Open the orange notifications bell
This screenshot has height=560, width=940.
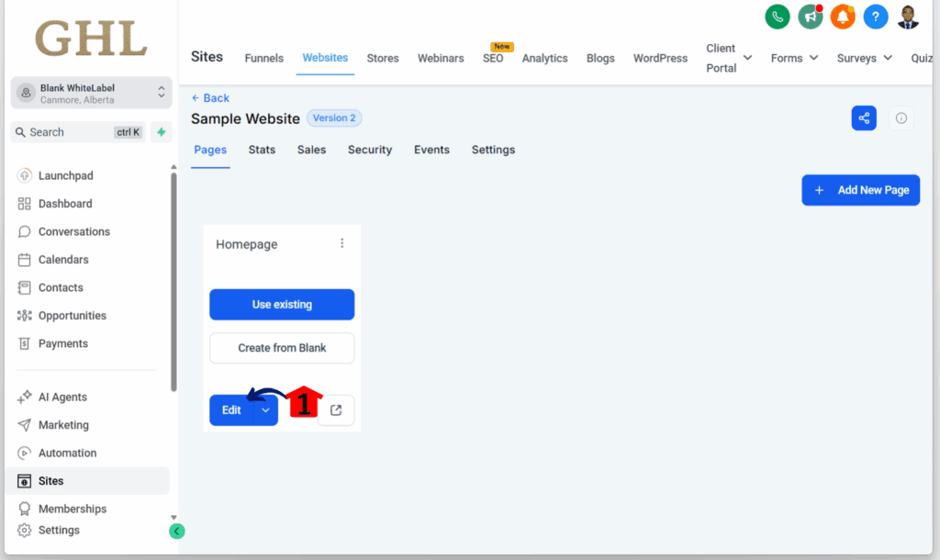[x=843, y=17]
